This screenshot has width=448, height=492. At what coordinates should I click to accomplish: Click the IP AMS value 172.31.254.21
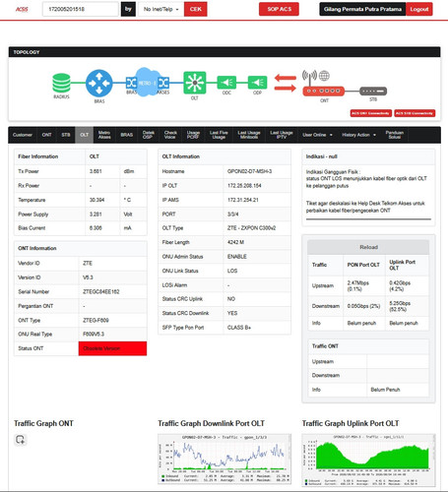pos(242,200)
